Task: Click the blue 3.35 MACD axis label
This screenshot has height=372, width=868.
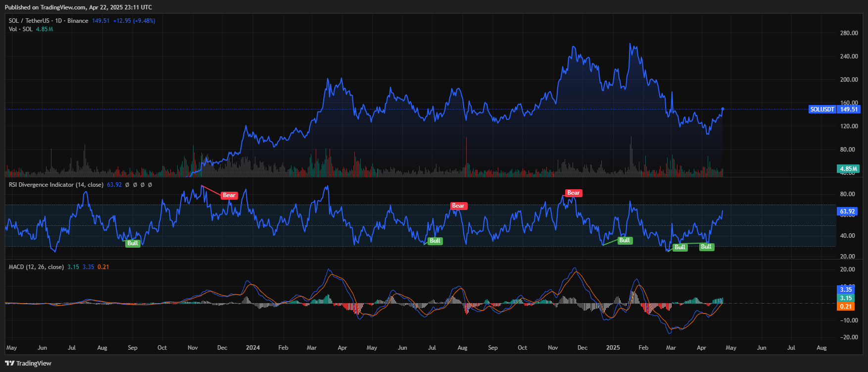Action: pos(846,290)
